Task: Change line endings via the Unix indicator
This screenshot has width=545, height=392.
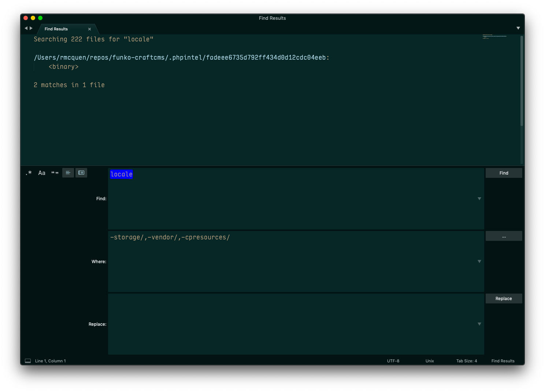Action: click(429, 361)
